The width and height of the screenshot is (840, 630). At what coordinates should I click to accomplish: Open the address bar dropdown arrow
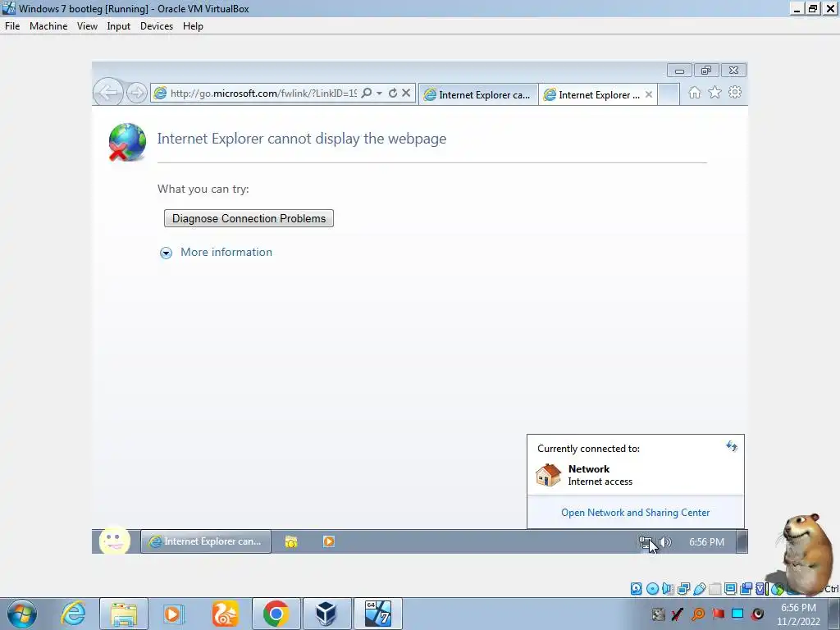(x=379, y=94)
